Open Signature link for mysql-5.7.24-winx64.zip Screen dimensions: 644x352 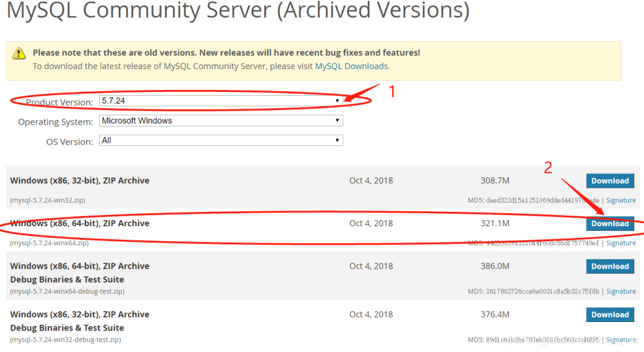click(x=621, y=243)
